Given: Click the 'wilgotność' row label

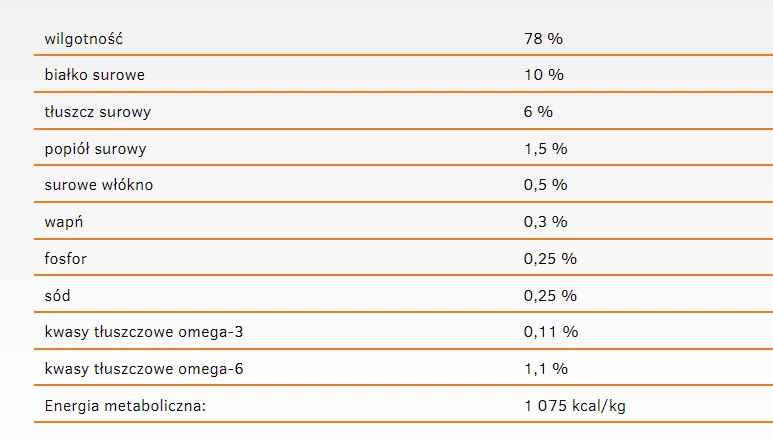Looking at the screenshot, I should coord(86,38).
